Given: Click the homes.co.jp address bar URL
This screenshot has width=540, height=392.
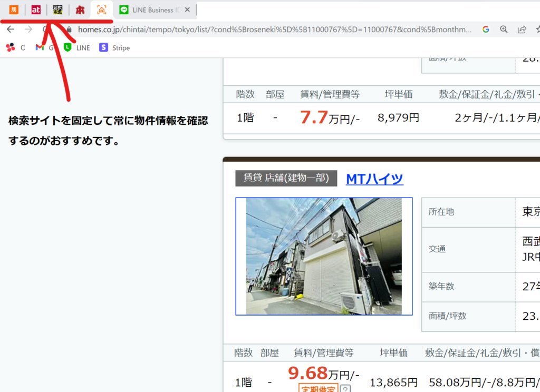Looking at the screenshot, I should tap(274, 30).
